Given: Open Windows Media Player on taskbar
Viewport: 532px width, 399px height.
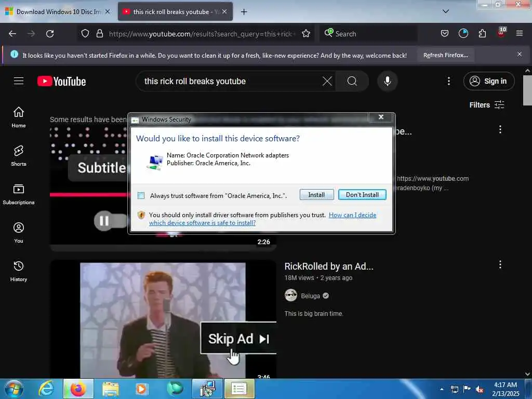Looking at the screenshot, I should pyautogui.click(x=141, y=389).
